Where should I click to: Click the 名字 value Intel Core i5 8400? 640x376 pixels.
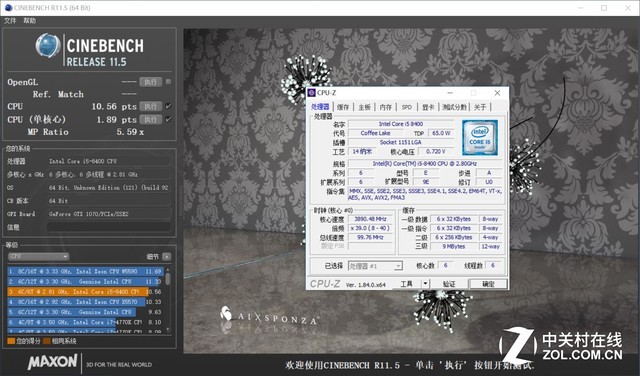coord(401,124)
